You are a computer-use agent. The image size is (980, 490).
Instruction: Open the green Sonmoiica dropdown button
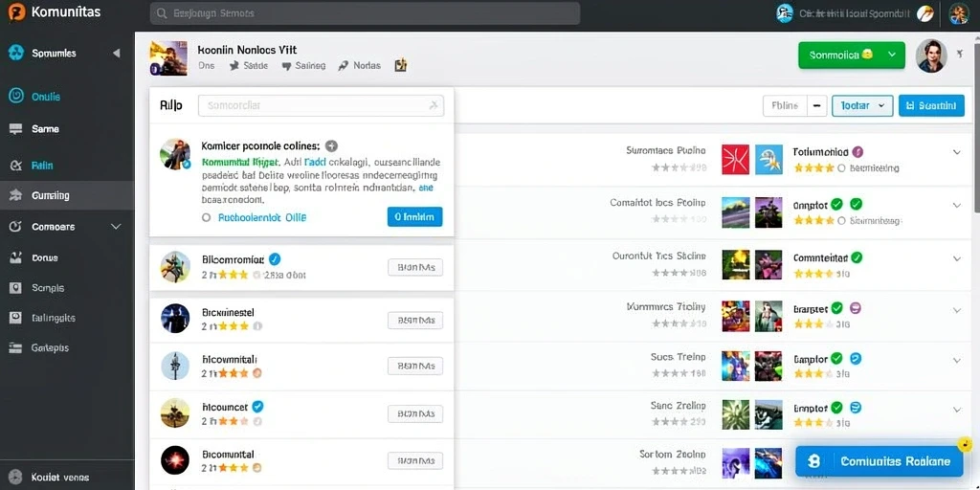[x=851, y=55]
